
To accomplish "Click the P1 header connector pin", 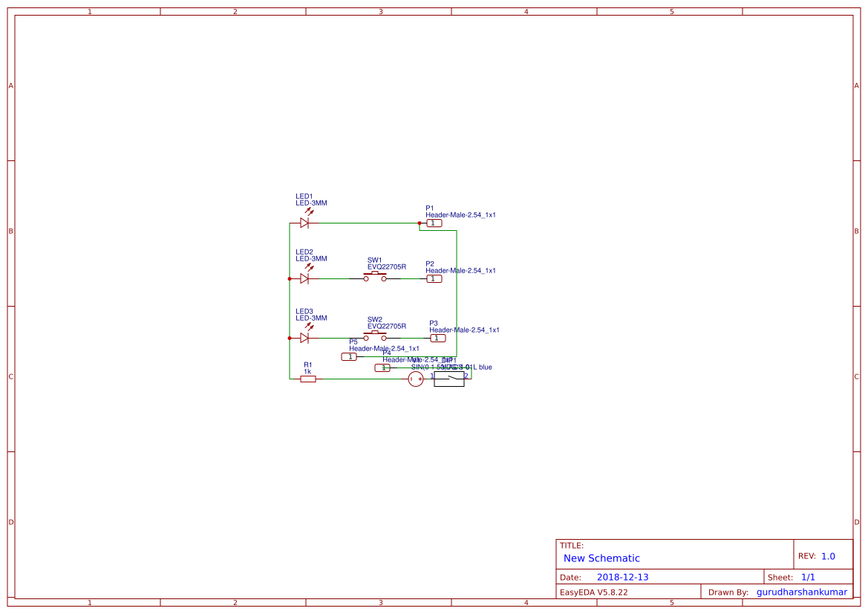I will 434,223.
